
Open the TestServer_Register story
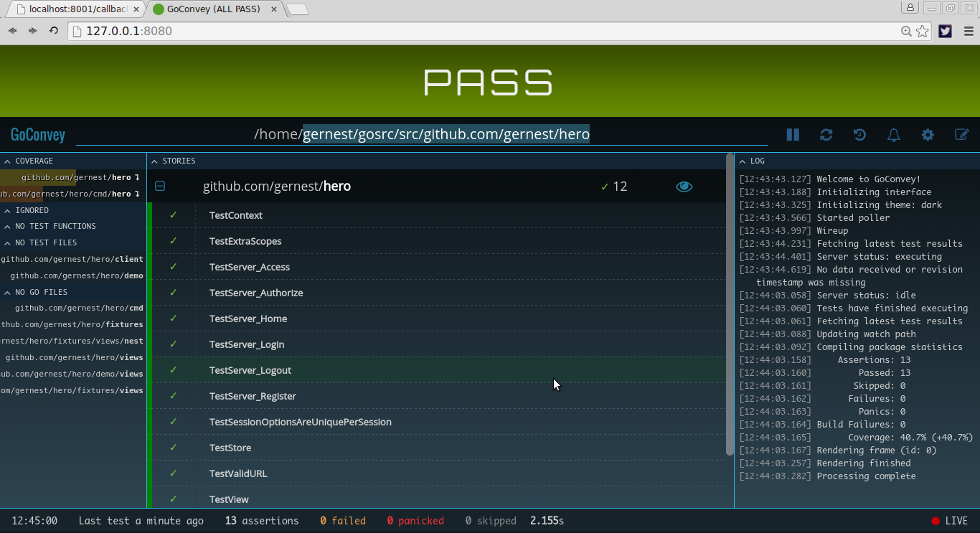click(438, 396)
